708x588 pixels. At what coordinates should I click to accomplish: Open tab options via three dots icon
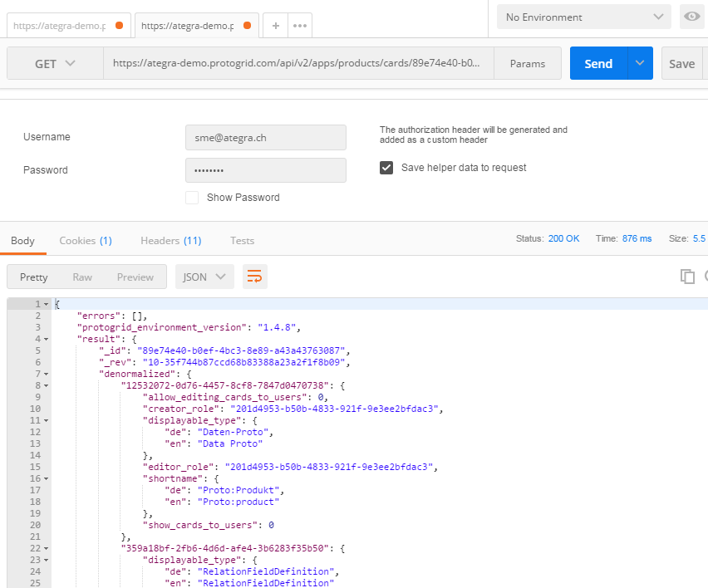pyautogui.click(x=300, y=26)
